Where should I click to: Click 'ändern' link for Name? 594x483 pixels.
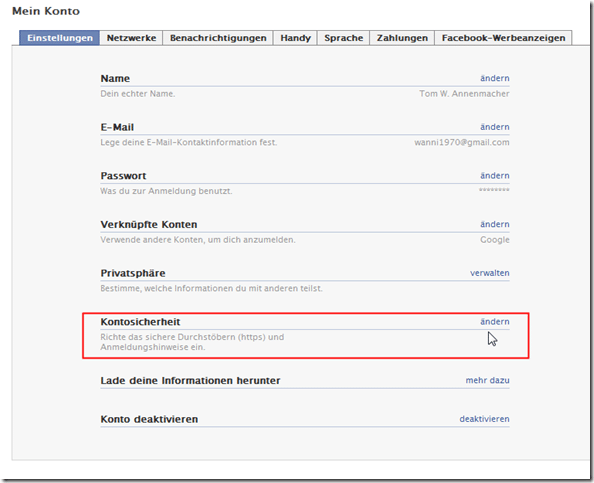tap(495, 78)
